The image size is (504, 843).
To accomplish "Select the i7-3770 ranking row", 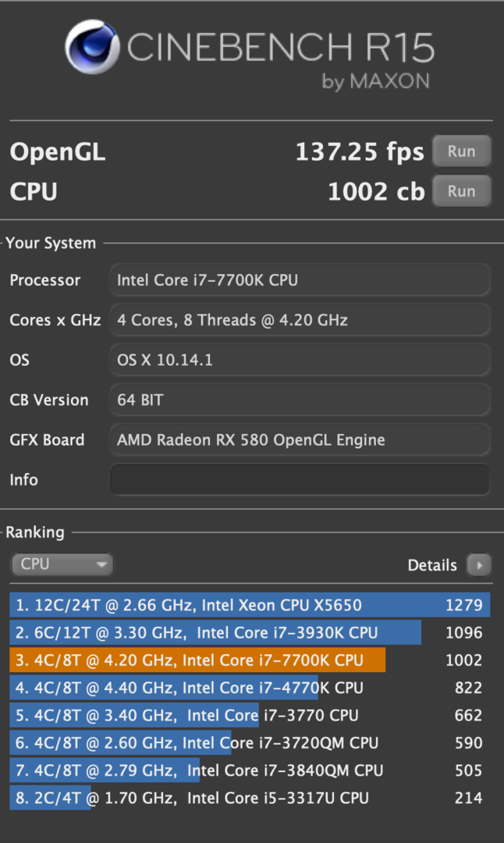I will pyautogui.click(x=250, y=715).
